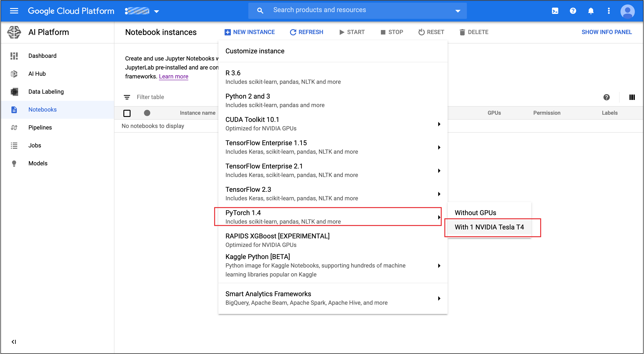The height and width of the screenshot is (354, 644).
Task: Open the notifications bell
Action: (x=591, y=11)
